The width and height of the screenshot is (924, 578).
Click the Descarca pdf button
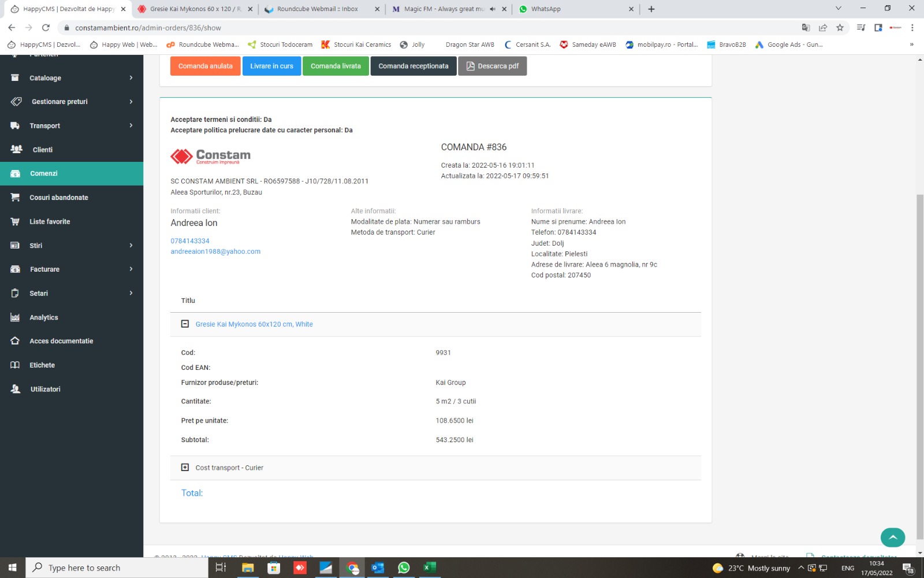493,66
